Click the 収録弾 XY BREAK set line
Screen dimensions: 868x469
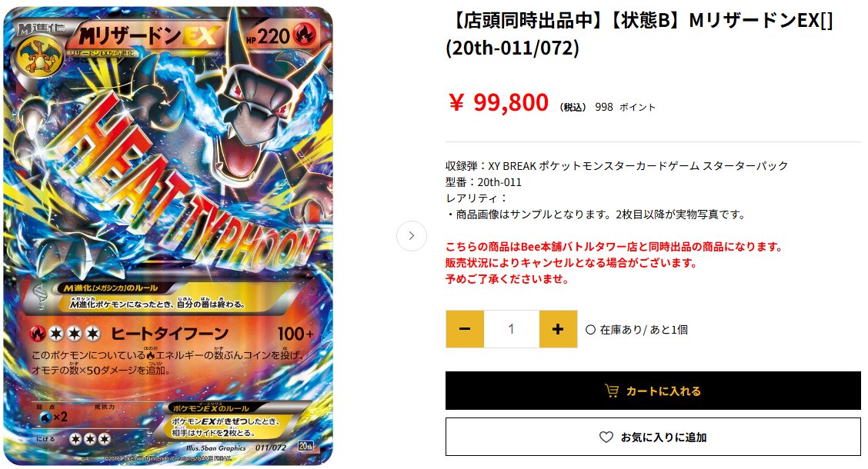point(616,166)
